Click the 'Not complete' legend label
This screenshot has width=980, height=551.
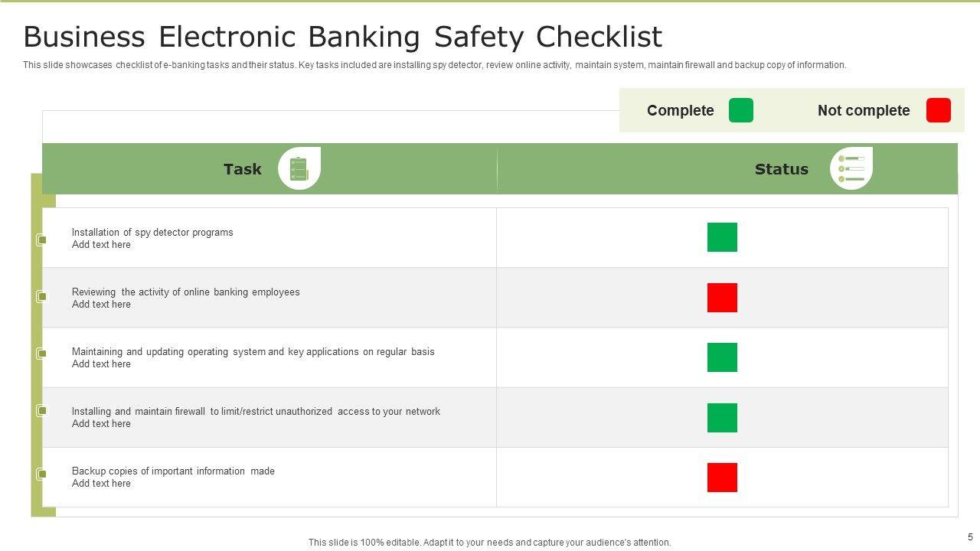pyautogui.click(x=864, y=110)
